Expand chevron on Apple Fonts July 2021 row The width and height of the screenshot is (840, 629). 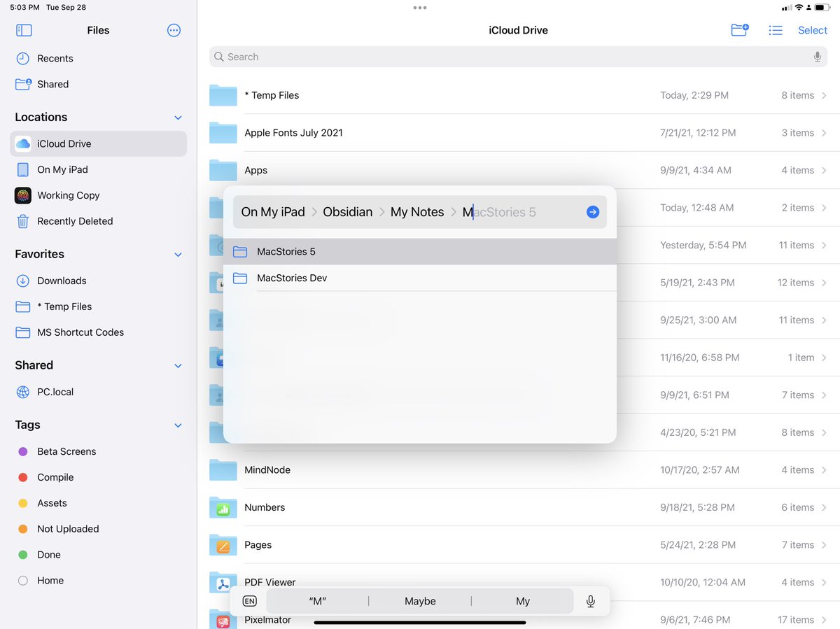coord(824,133)
